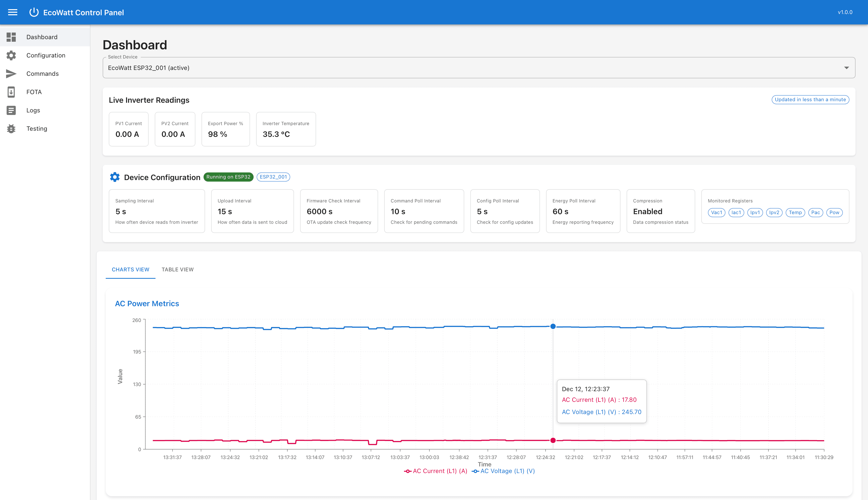Click the Updated less than a minute chip

click(810, 99)
